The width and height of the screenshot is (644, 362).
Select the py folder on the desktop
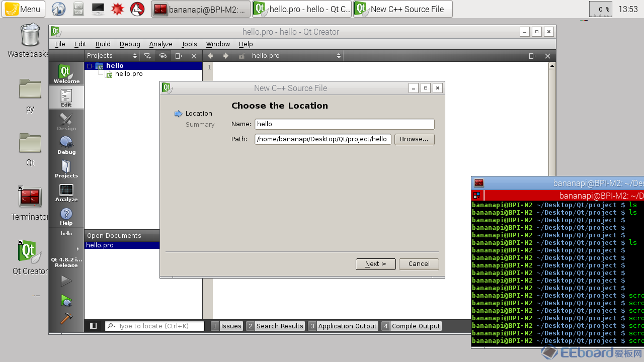(30, 96)
